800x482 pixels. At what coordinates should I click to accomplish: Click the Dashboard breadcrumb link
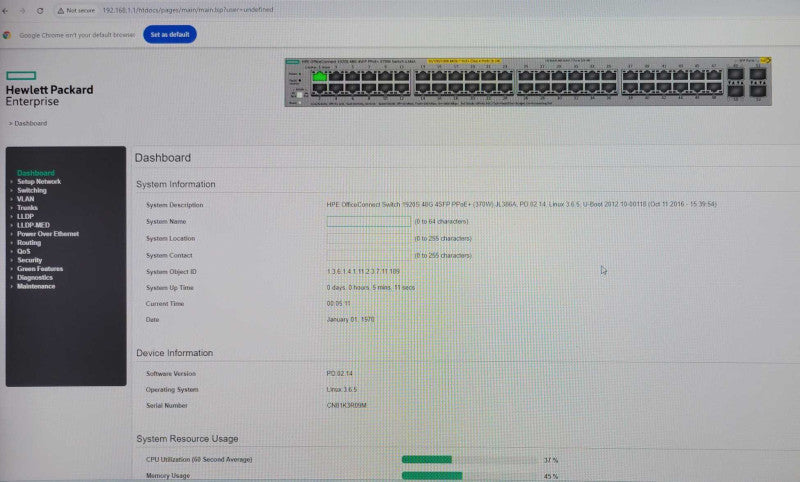pyautogui.click(x=31, y=123)
